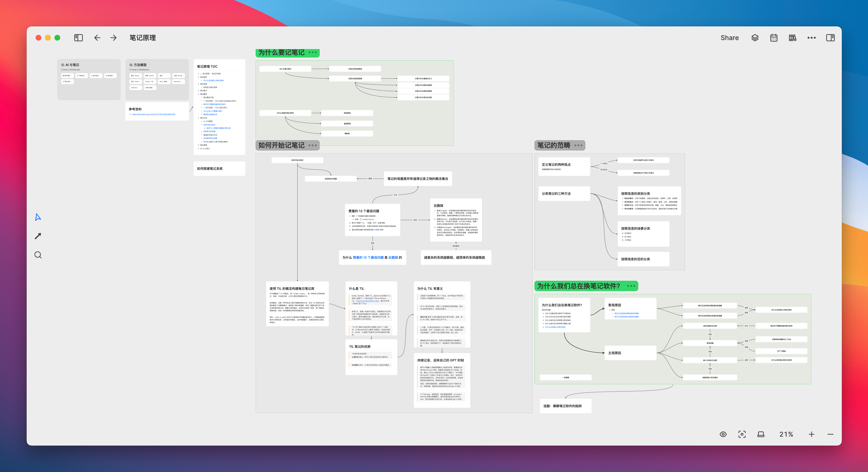Click the 反脆弱 link in the 为什么 card
This screenshot has width=868, height=472.
click(393, 257)
